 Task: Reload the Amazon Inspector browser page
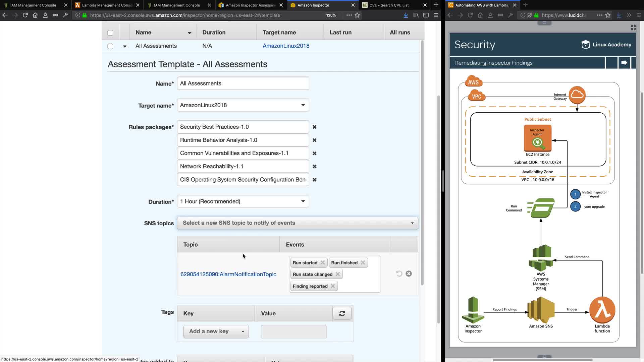click(x=25, y=15)
